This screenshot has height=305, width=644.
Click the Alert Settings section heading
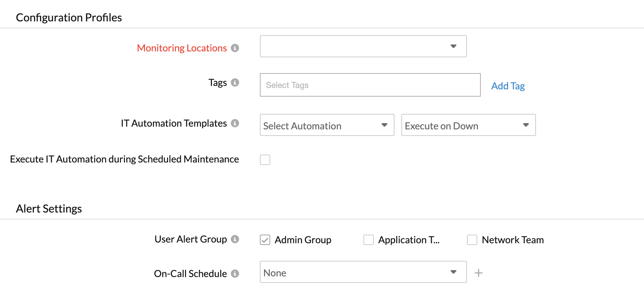point(49,209)
